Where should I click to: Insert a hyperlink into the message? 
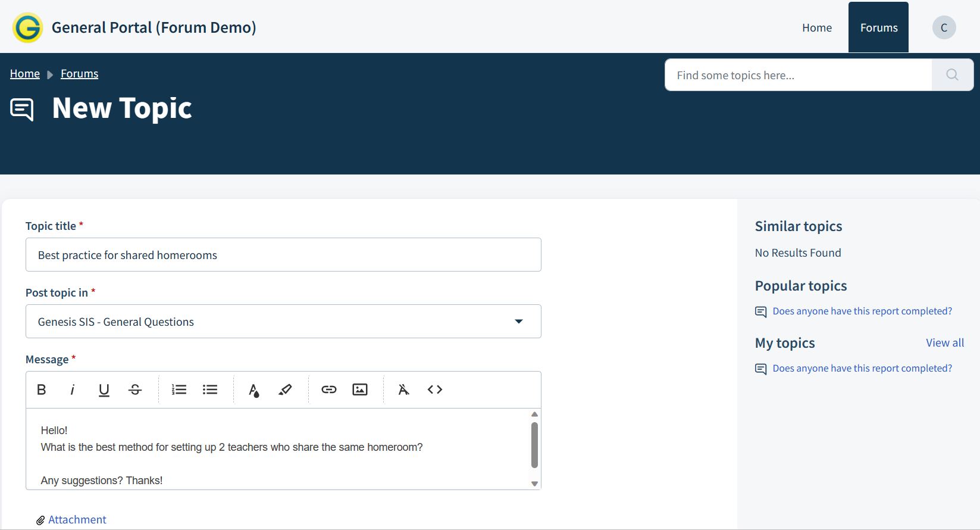pyautogui.click(x=329, y=389)
